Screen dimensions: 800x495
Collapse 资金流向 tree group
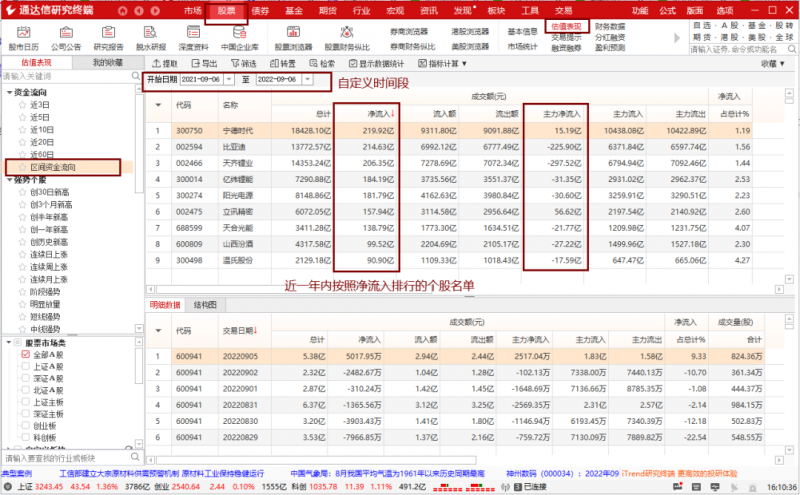pos(9,92)
